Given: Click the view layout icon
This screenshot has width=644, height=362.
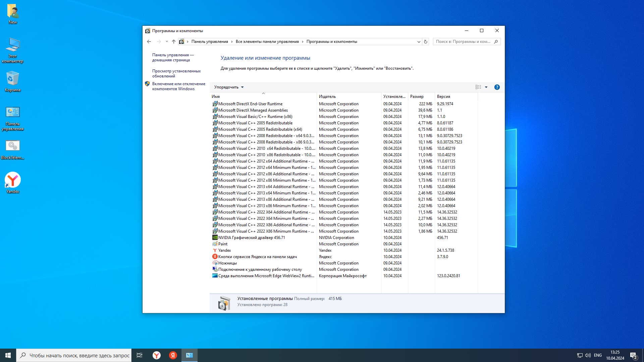Looking at the screenshot, I should coord(478,87).
